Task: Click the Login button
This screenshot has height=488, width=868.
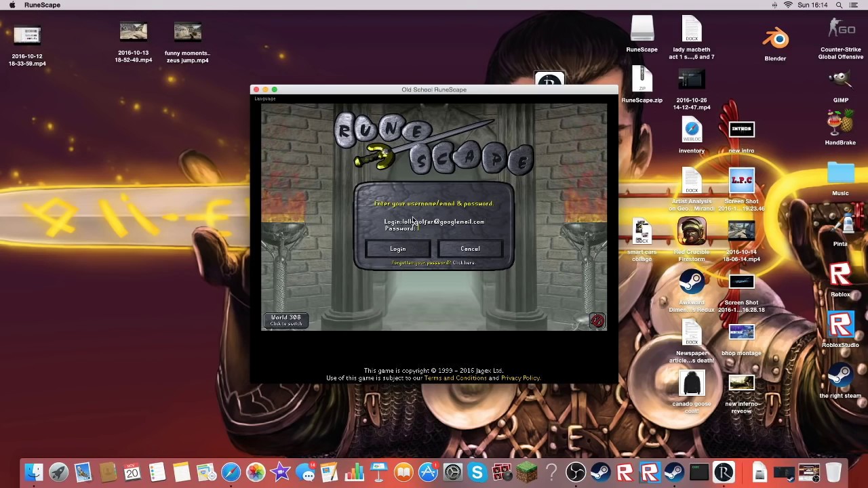Action: (398, 249)
